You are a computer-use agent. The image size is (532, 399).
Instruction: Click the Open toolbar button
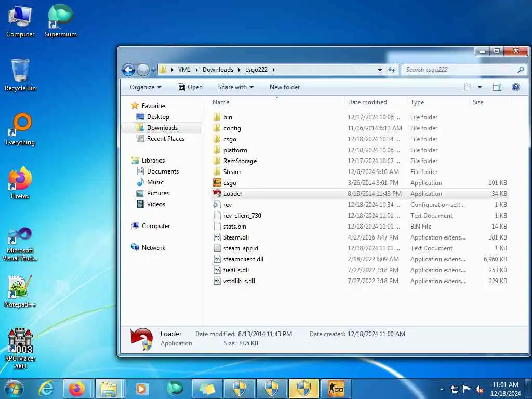tap(190, 87)
